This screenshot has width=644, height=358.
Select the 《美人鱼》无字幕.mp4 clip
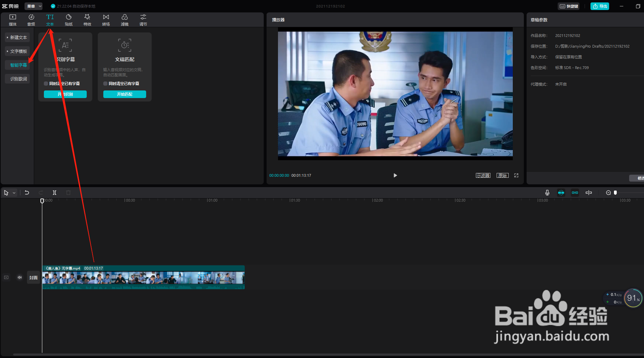point(143,277)
